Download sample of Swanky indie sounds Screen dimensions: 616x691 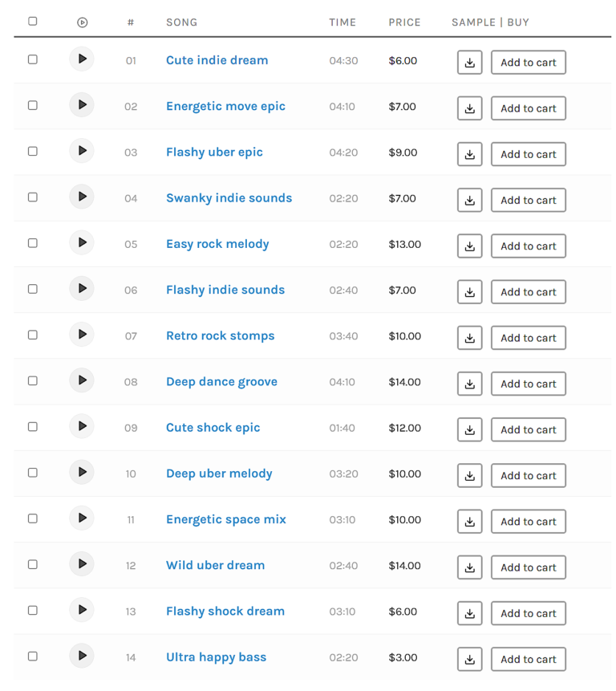click(x=469, y=200)
